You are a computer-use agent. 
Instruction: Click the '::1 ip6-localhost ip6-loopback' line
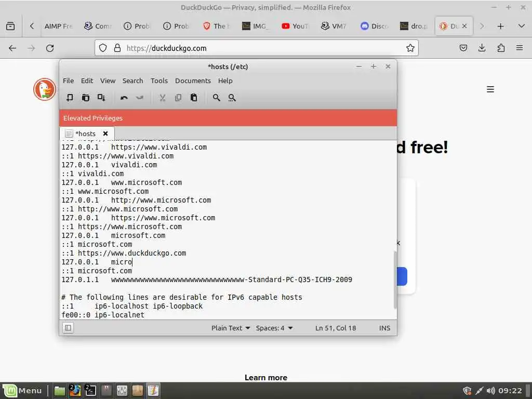pyautogui.click(x=132, y=306)
